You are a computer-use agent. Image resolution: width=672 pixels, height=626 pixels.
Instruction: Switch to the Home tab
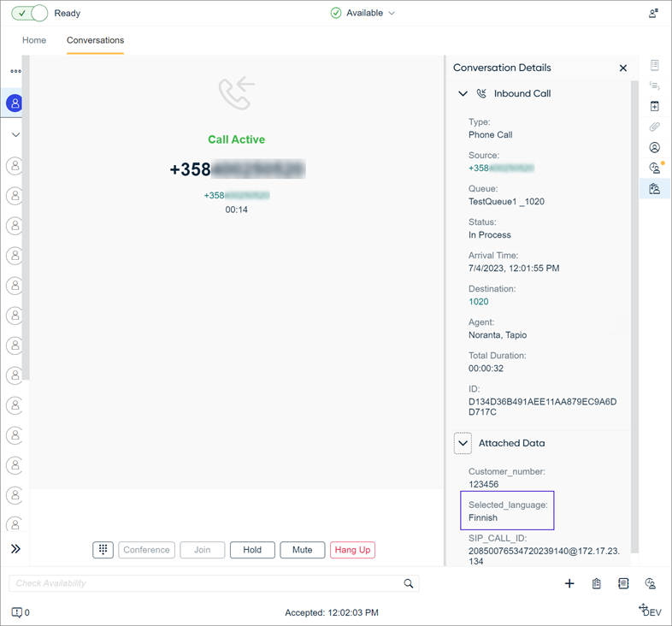tap(34, 40)
